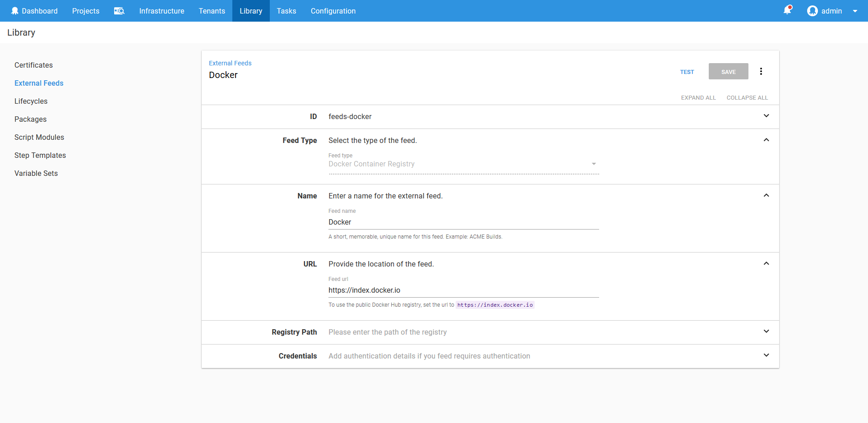
Task: Open the notifications bell
Action: pyautogui.click(x=787, y=10)
